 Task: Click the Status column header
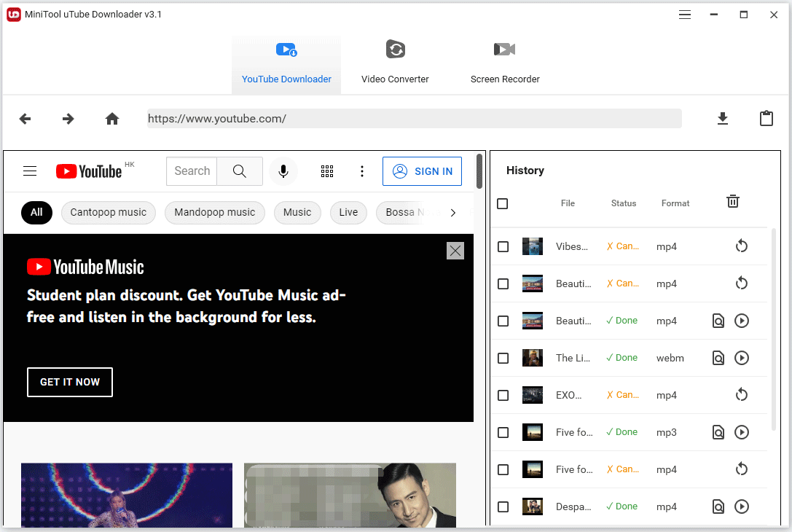point(623,203)
